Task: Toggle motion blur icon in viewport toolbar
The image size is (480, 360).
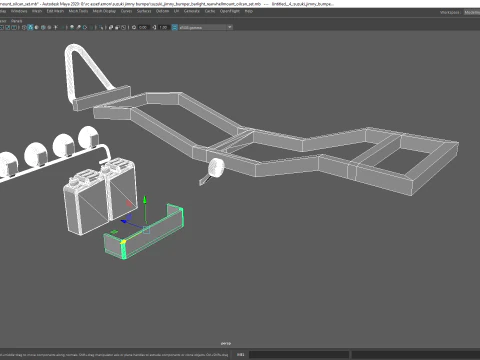Action: coord(78,27)
